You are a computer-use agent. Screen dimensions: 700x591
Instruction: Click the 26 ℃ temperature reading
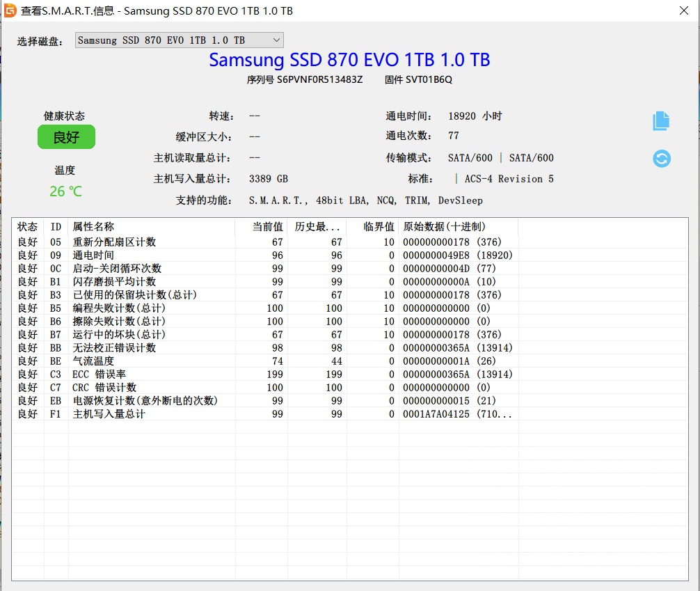click(x=65, y=191)
